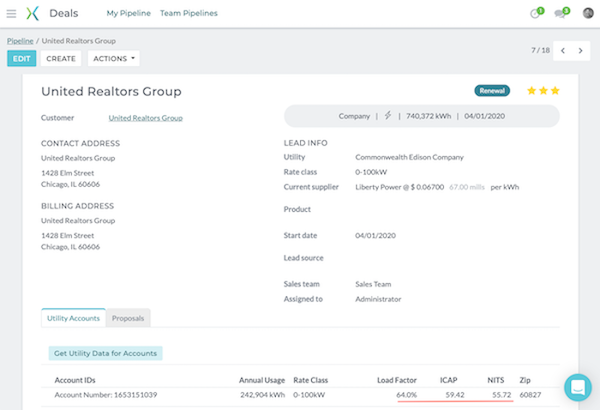Click the 242,904 kWh usage cell
600x410 pixels.
coord(262,395)
